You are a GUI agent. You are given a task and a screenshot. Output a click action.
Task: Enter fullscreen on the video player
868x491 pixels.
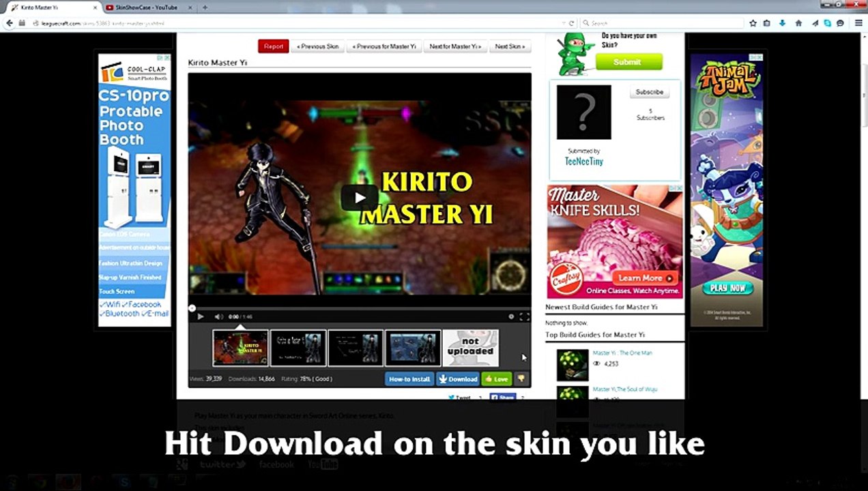click(x=524, y=316)
